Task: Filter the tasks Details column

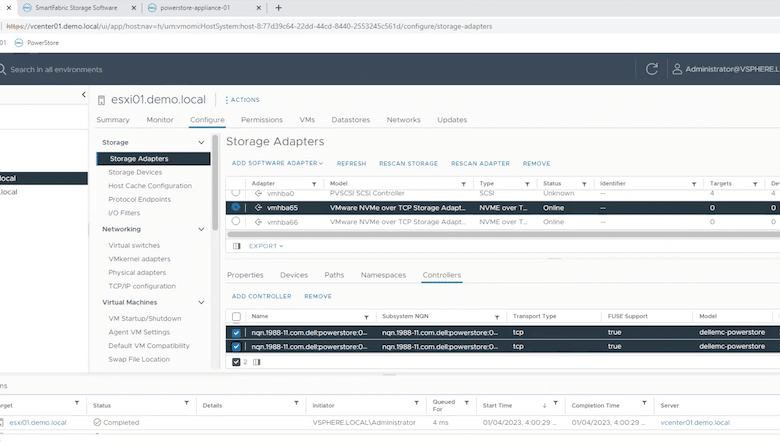Action: 296,403
